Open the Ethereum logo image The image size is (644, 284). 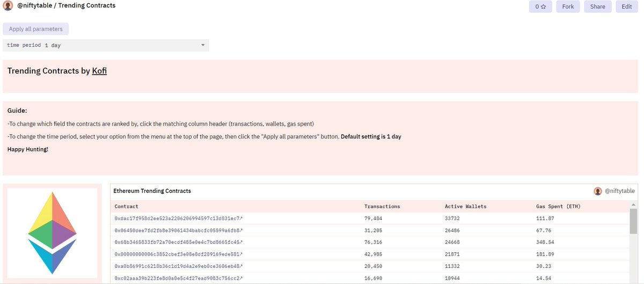pyautogui.click(x=52, y=233)
